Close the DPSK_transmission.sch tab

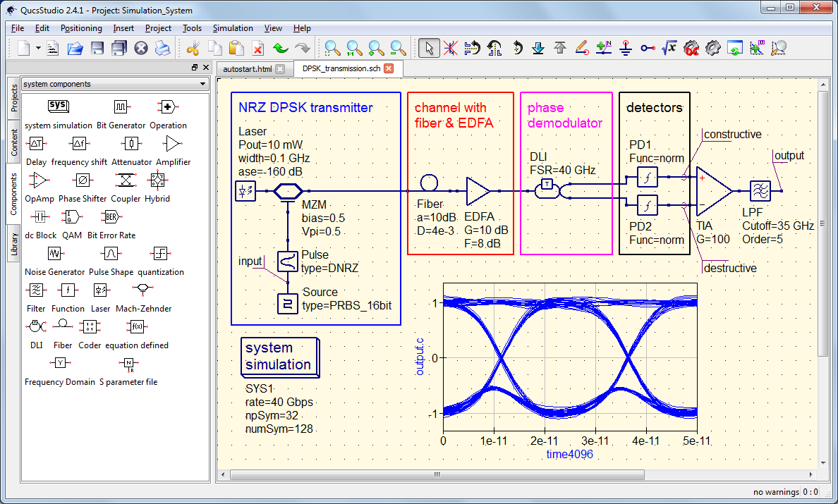coord(389,69)
